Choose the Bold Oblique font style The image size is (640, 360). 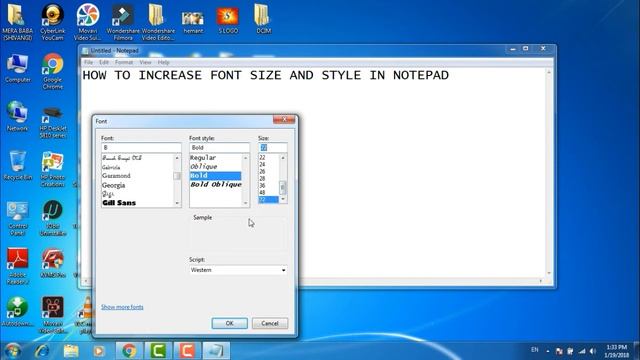[216, 184]
